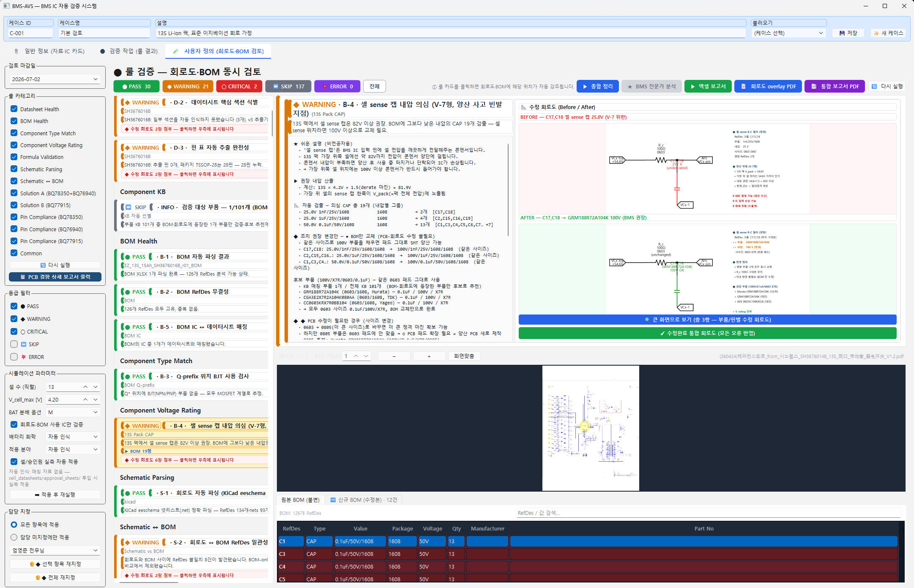Open the V_cell_max dropdown arrow
Image resolution: width=914 pixels, height=588 pixels.
pos(96,399)
